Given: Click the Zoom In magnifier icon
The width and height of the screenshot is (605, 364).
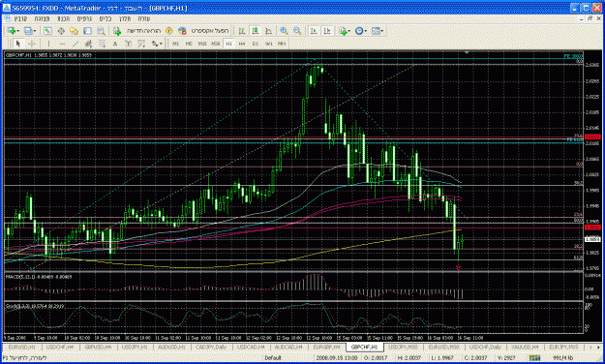Looking at the screenshot, I should point(284,30).
